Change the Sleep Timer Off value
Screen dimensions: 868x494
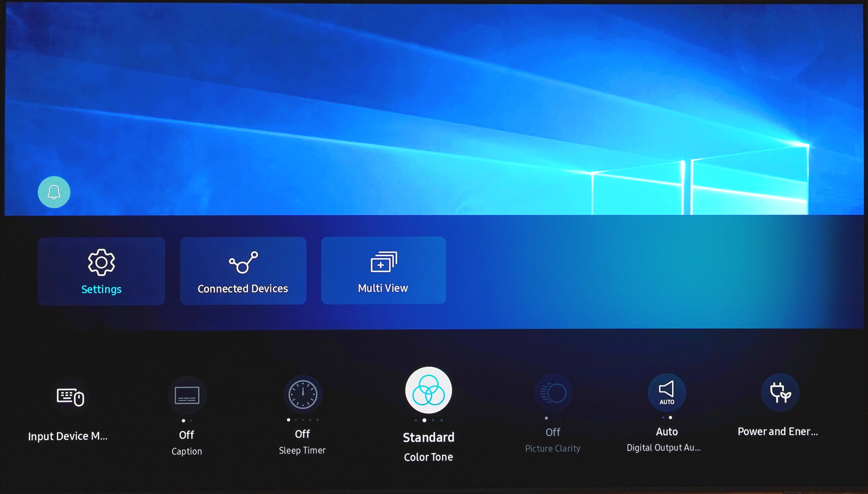[302, 434]
